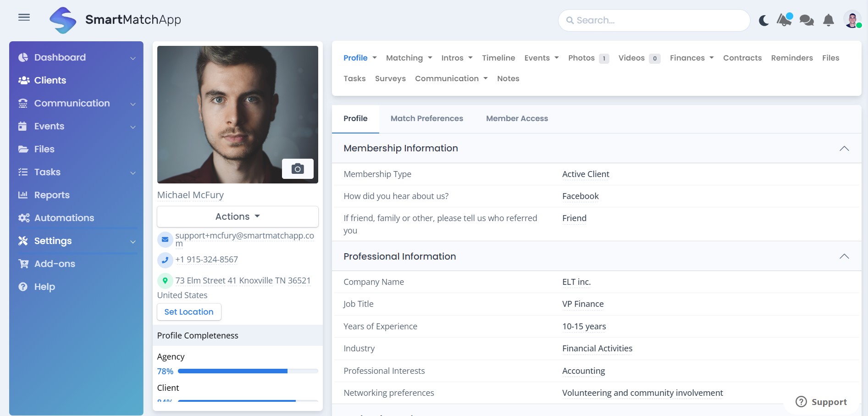Screen dimensions: 868x416
Task: Open the Clients section in the sidebar
Action: (x=50, y=80)
